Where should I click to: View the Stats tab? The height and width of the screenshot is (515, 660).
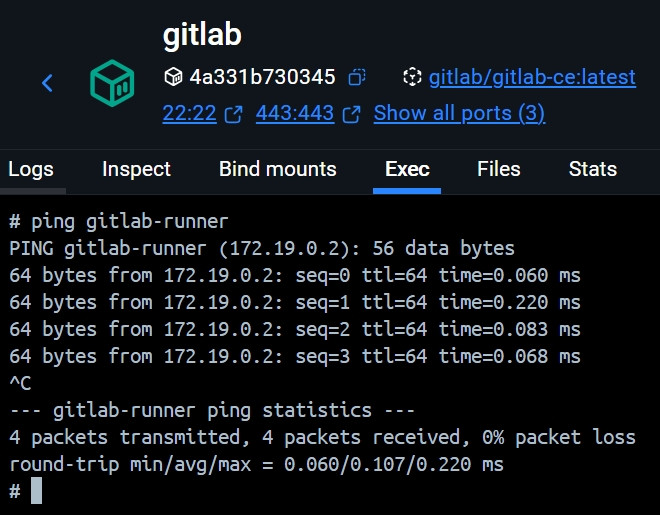[x=593, y=170]
